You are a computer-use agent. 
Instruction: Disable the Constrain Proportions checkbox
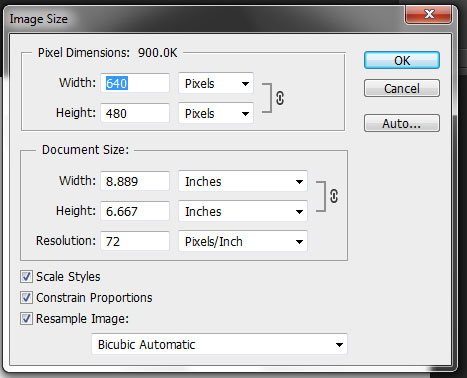26,297
